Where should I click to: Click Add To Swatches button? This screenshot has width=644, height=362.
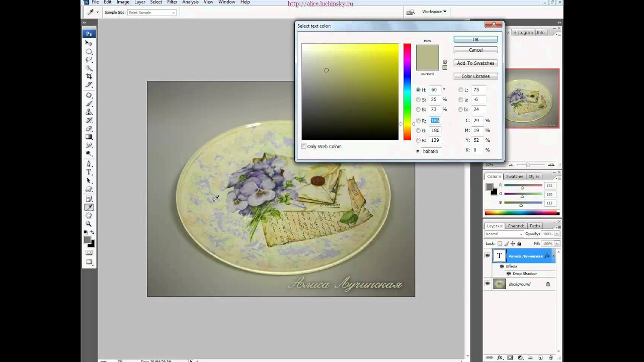[x=475, y=63]
